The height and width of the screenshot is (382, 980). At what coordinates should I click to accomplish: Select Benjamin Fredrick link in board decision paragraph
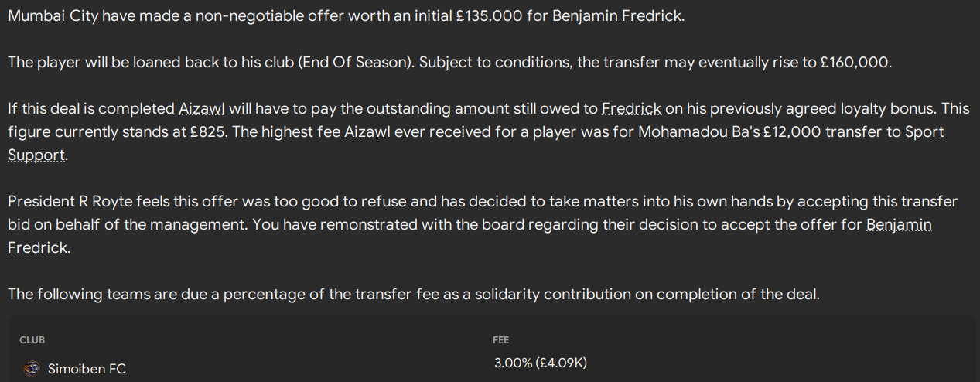click(899, 224)
